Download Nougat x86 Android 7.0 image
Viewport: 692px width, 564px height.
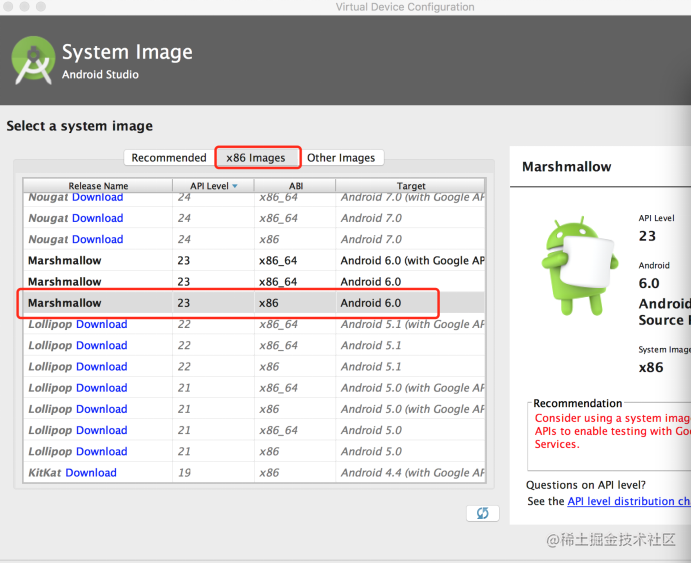pos(98,239)
